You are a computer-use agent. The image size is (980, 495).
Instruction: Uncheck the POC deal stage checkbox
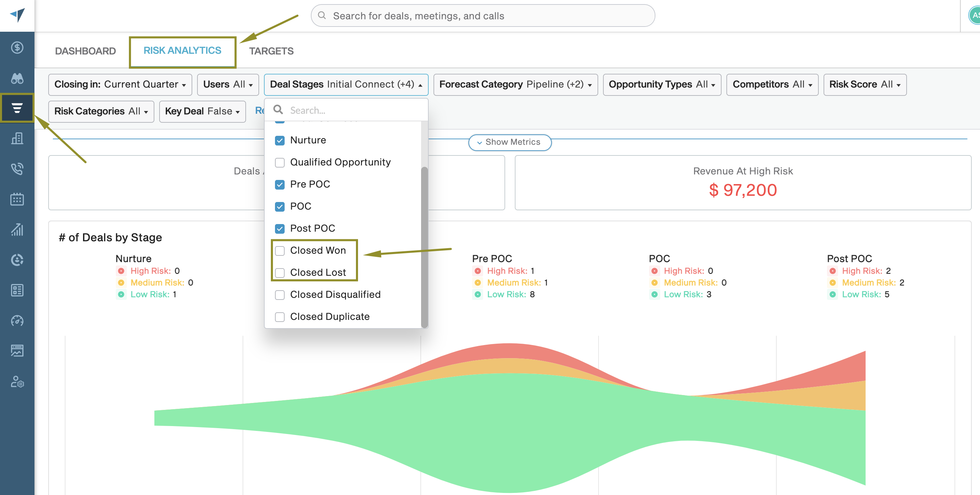(279, 206)
